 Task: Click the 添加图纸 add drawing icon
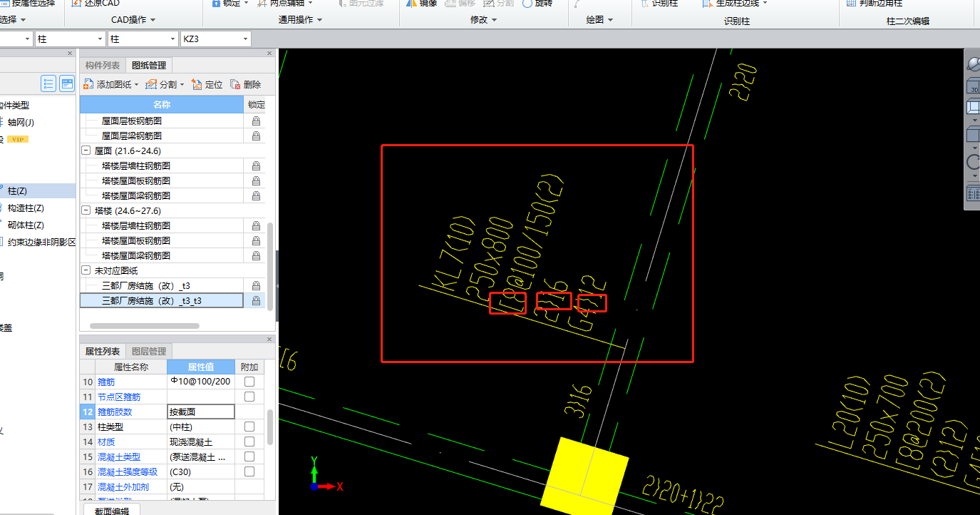coord(89,84)
